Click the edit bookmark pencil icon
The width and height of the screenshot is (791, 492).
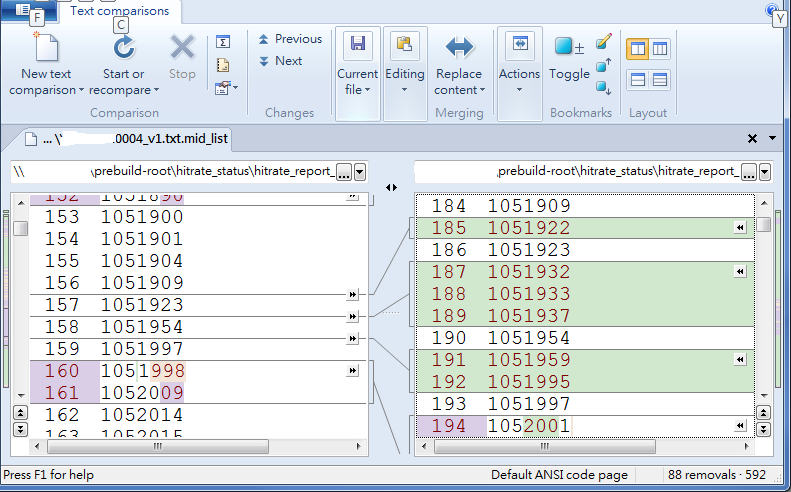(x=604, y=41)
